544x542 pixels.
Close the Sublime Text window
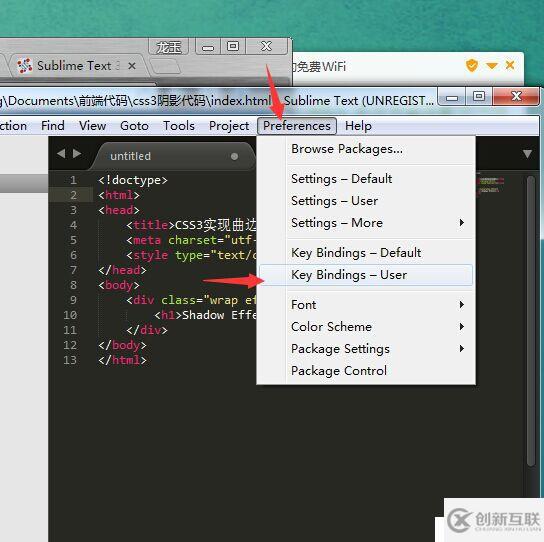516,97
